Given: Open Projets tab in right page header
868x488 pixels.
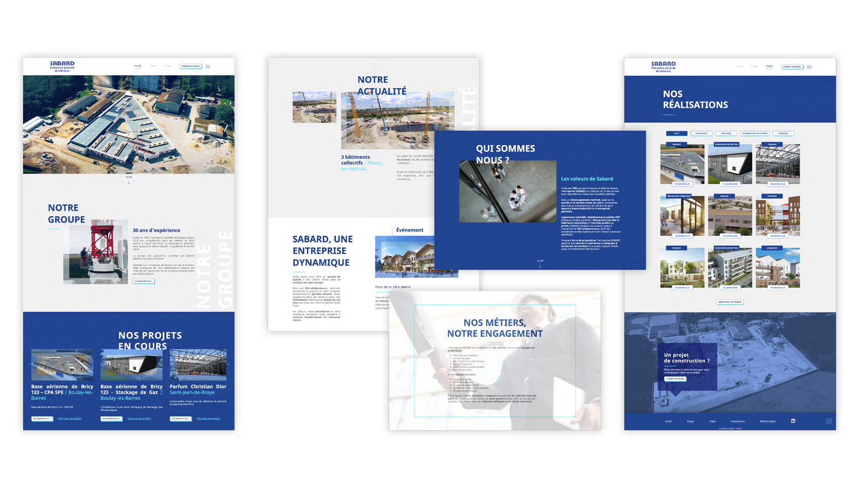Looking at the screenshot, I should point(769,66).
